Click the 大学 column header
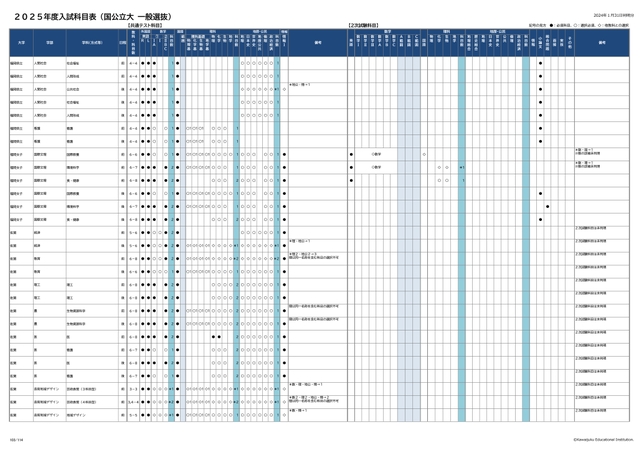 [20, 43]
